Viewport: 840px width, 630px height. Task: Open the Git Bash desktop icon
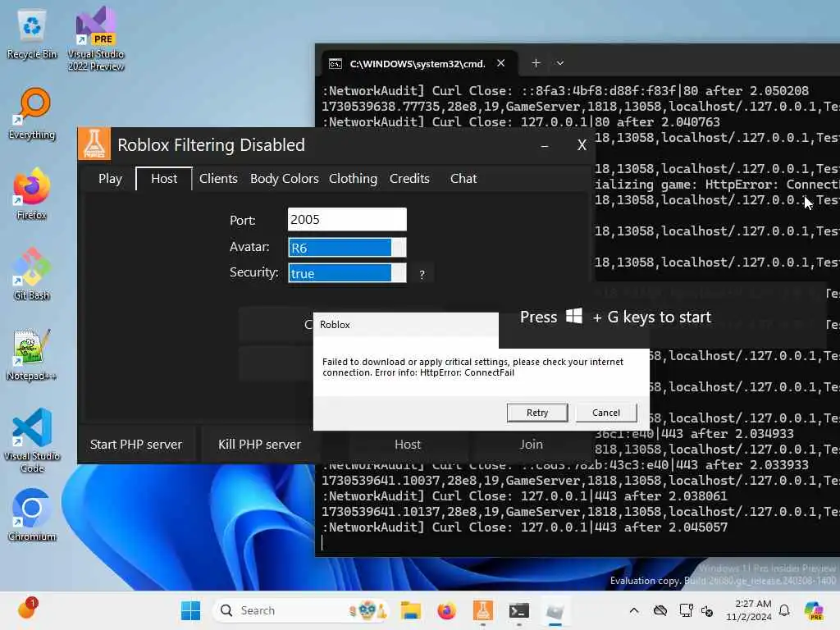pos(32,274)
